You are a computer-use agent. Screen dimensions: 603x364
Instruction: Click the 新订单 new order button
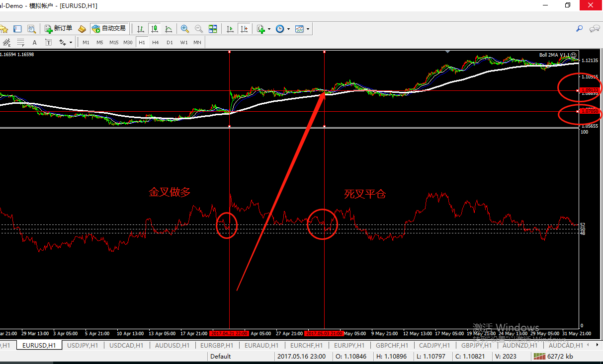(58, 28)
